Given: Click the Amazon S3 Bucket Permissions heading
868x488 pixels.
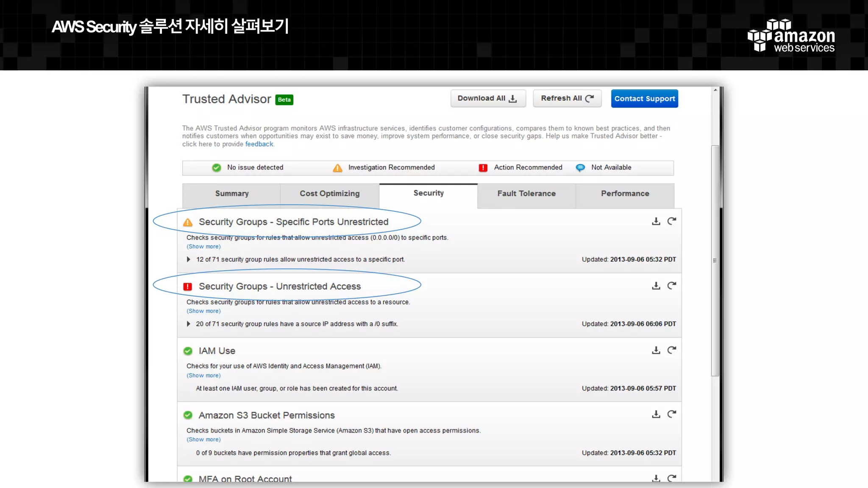Looking at the screenshot, I should click(267, 415).
